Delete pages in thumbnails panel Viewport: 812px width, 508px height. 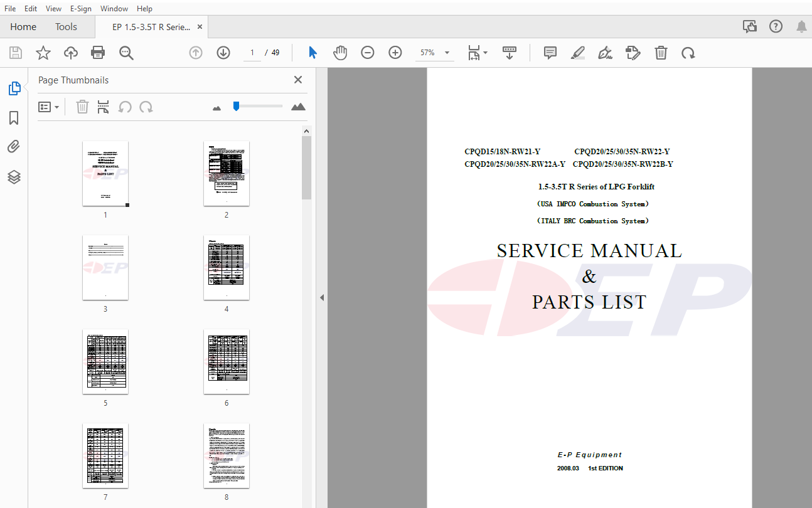tap(82, 107)
